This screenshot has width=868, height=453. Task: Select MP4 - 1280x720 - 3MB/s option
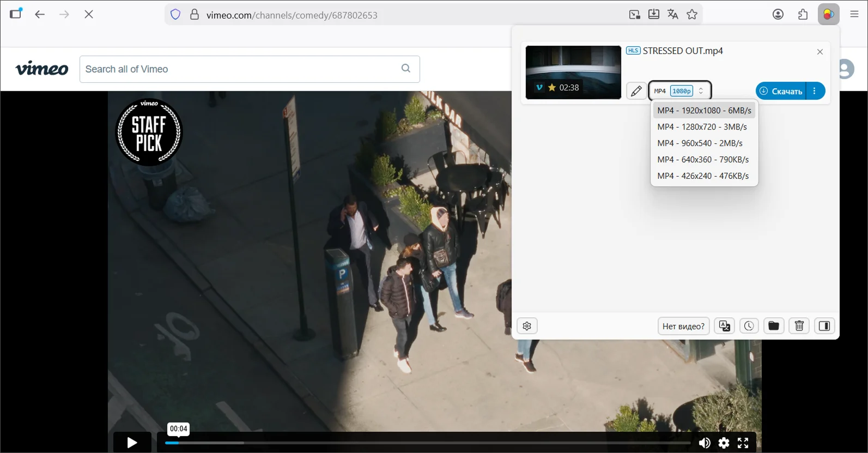(702, 126)
